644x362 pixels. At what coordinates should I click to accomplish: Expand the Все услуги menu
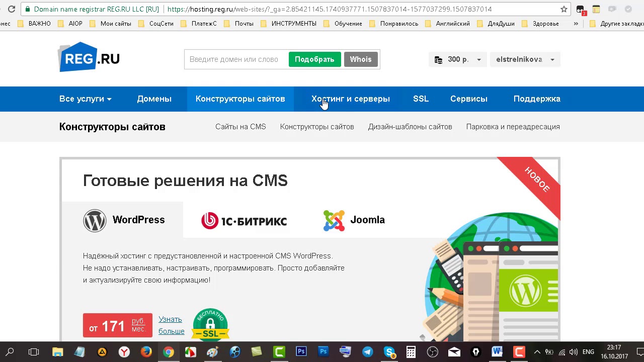click(x=86, y=99)
